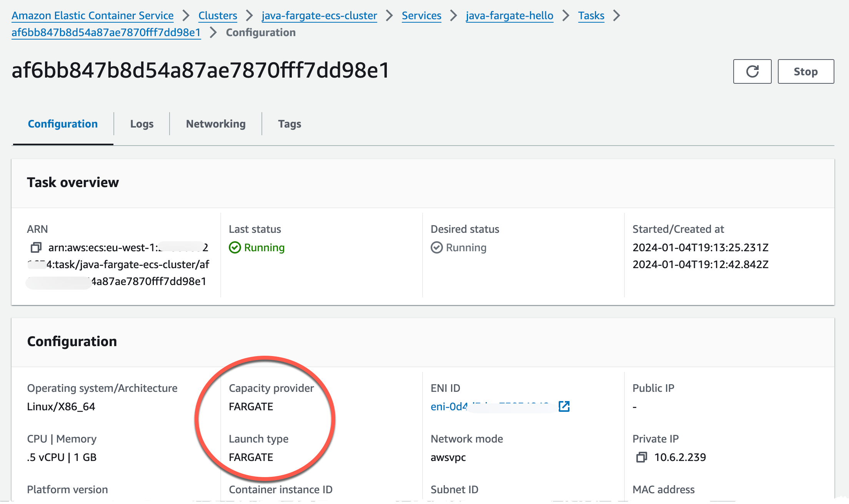The width and height of the screenshot is (849, 504).
Task: Navigate to the Clusters breadcrumb link
Action: [x=218, y=15]
